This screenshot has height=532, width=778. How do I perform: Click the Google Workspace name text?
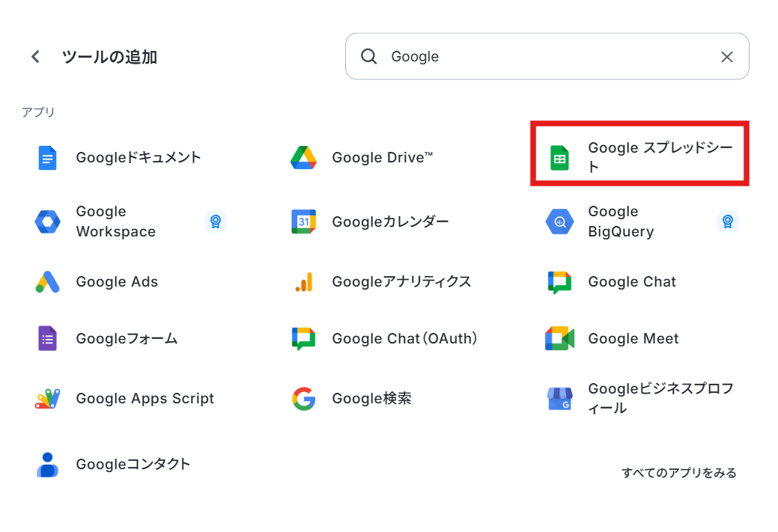tap(115, 221)
